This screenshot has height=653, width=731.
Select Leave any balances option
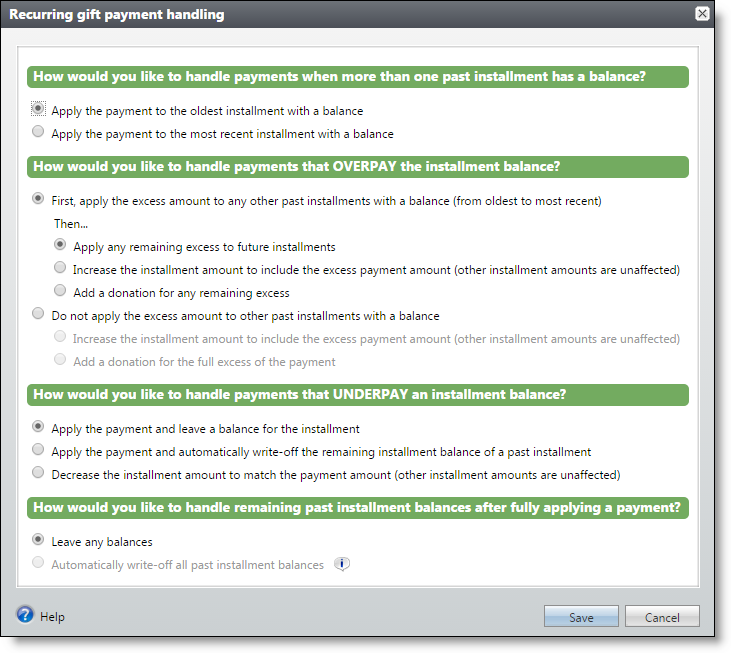pos(38,539)
